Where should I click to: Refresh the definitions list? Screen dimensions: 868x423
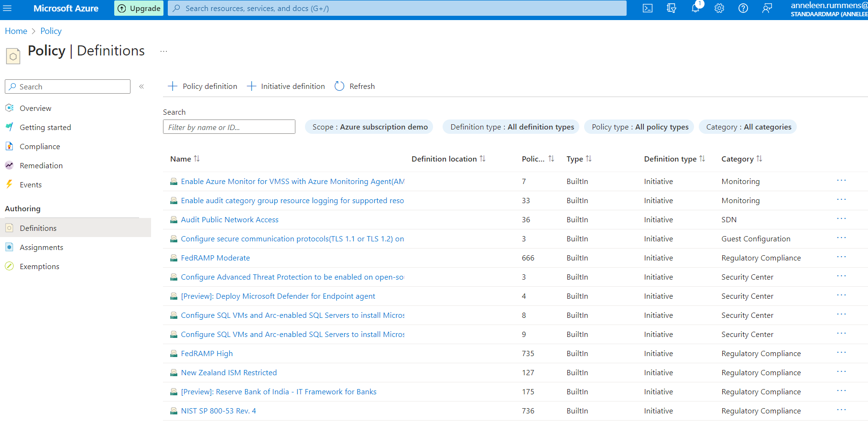coord(355,87)
